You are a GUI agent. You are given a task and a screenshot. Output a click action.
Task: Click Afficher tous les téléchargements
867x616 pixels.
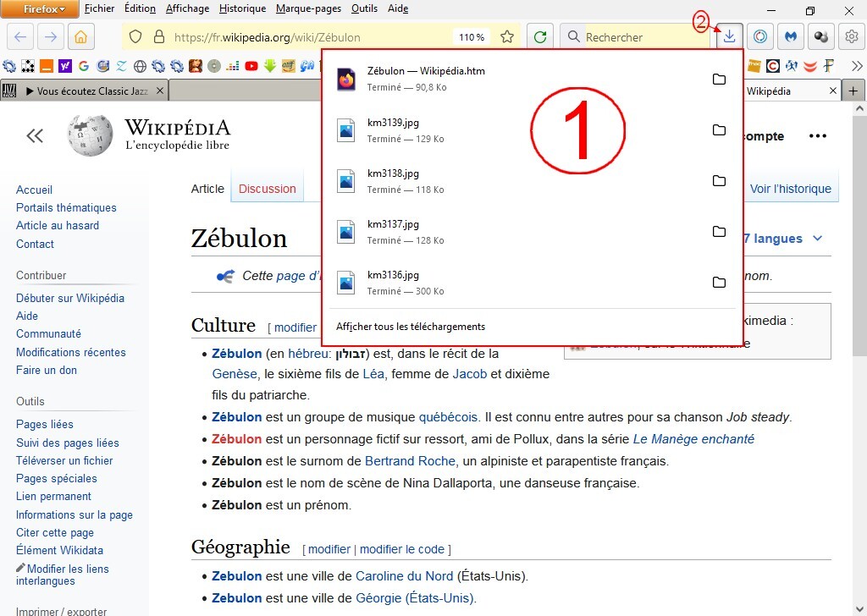[411, 327]
